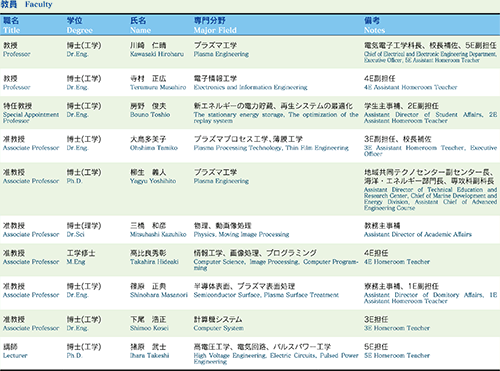This screenshot has width=500, height=371.
Task: Click the 'Title' column header
Action: 12,30
